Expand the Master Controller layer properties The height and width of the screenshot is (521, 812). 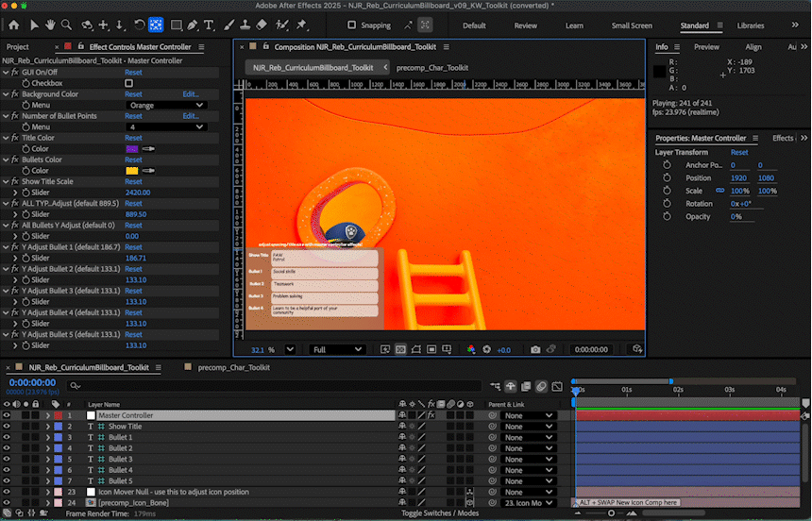pos(47,415)
